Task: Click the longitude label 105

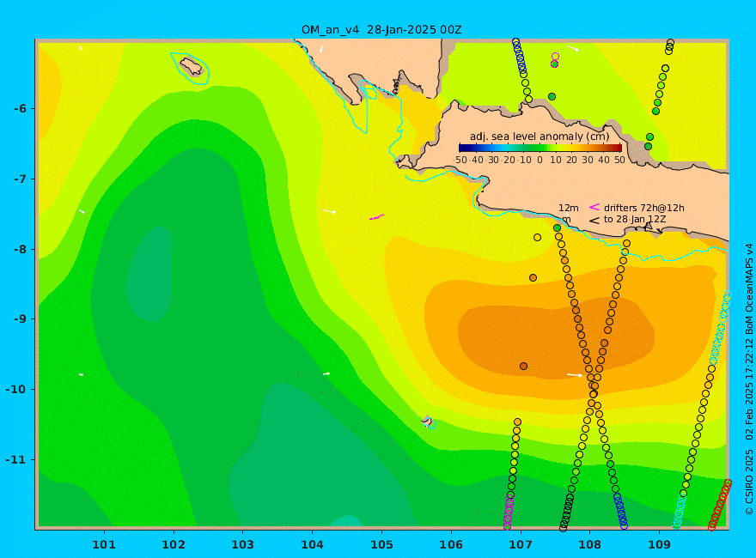Action: pos(381,545)
